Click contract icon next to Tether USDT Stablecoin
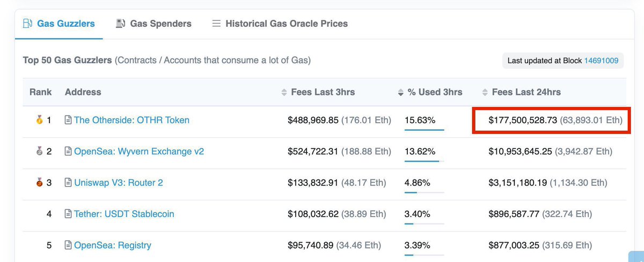The height and width of the screenshot is (262, 644). pos(68,214)
